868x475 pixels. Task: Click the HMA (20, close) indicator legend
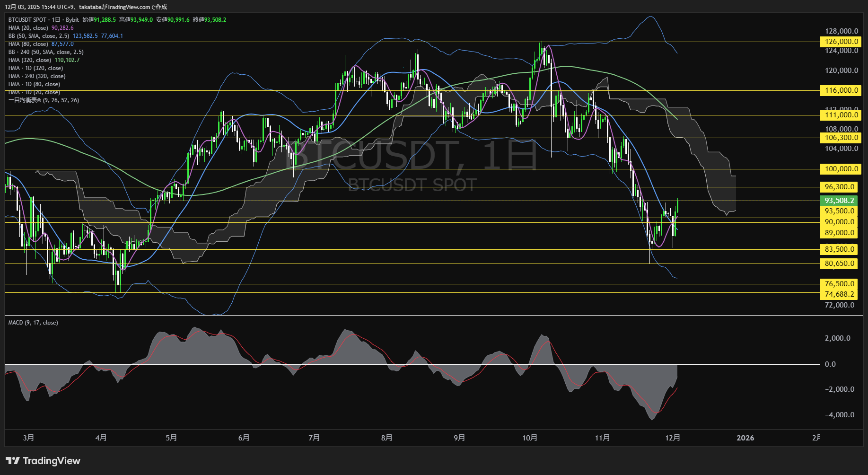click(x=28, y=28)
